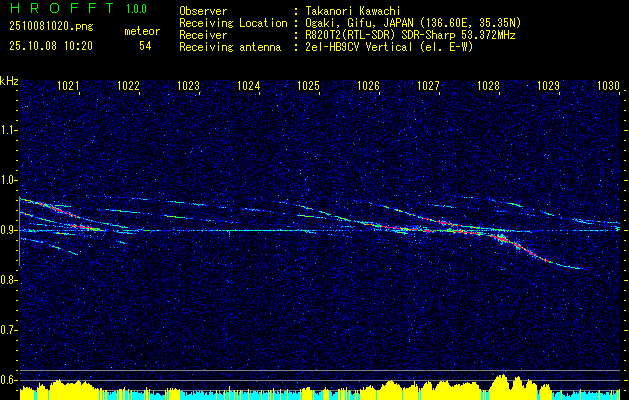Click the 1023 time axis marker
This screenshot has height=400, width=629.
click(189, 85)
